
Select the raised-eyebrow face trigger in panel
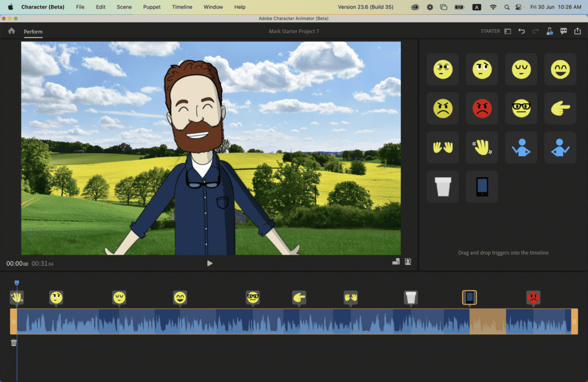coord(482,69)
